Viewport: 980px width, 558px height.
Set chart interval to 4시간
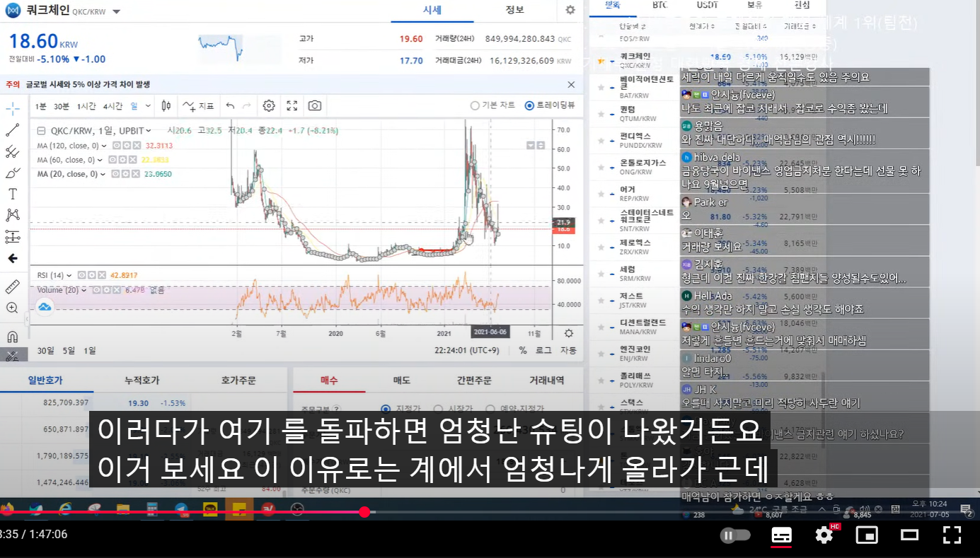tap(113, 106)
